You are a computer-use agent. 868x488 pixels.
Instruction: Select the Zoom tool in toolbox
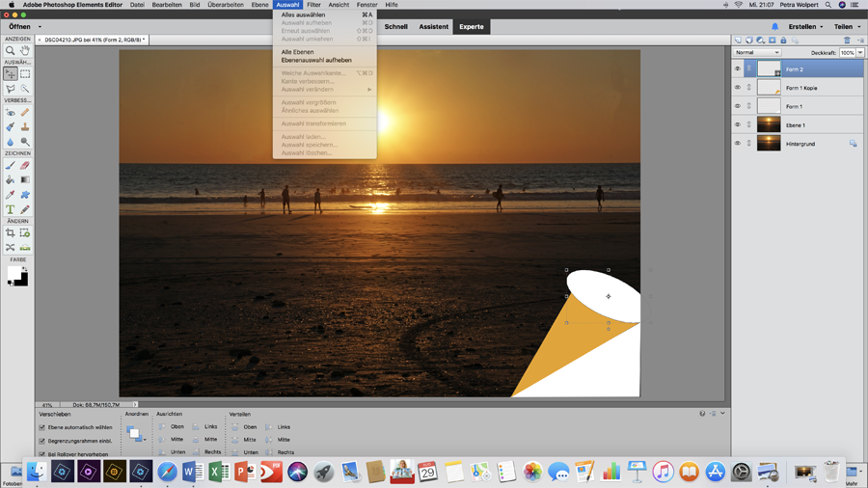point(11,50)
